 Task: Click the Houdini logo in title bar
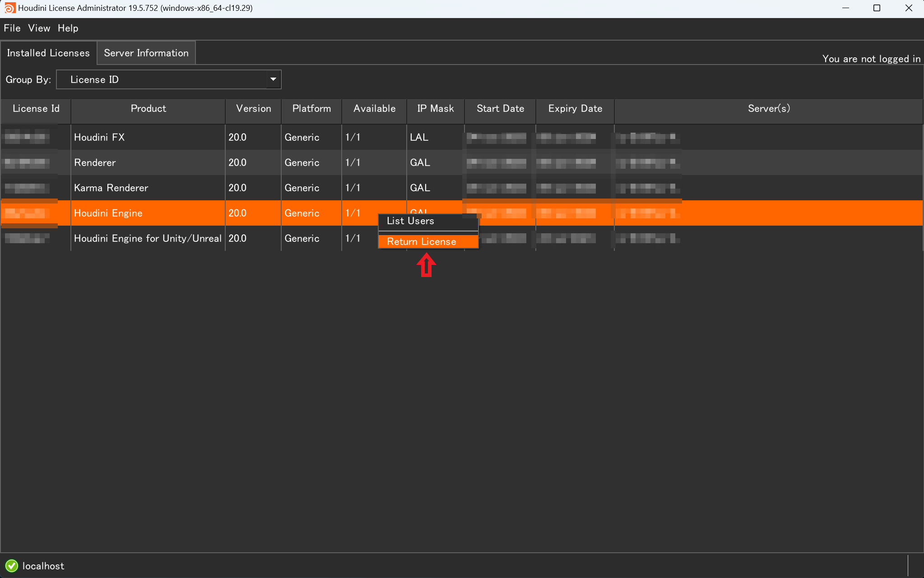(x=9, y=8)
